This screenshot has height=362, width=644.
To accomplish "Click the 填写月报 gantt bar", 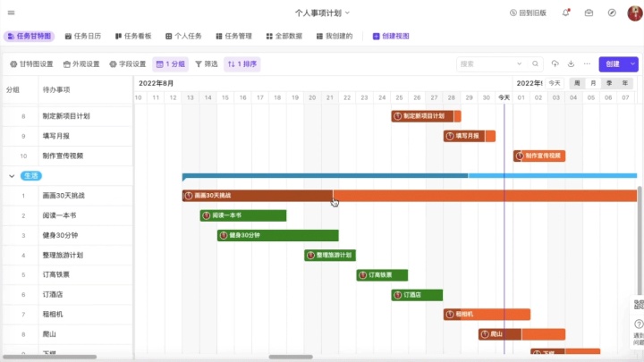I will (x=469, y=136).
